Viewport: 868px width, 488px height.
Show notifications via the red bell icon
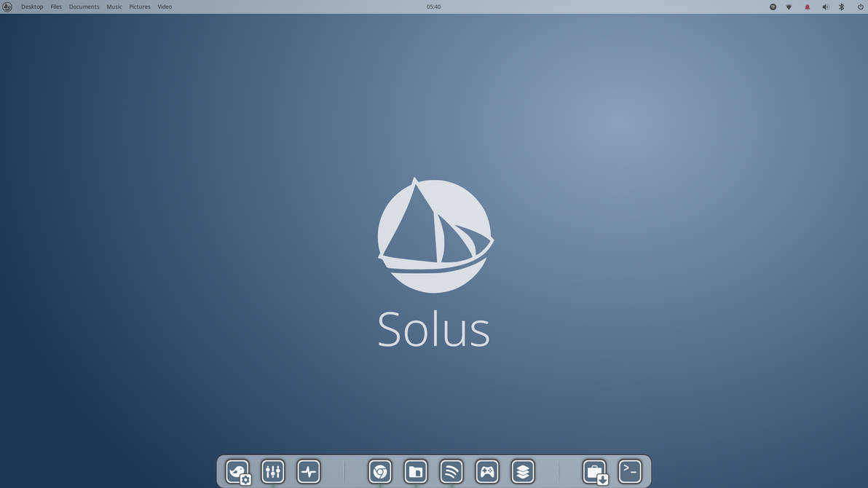[x=807, y=7]
